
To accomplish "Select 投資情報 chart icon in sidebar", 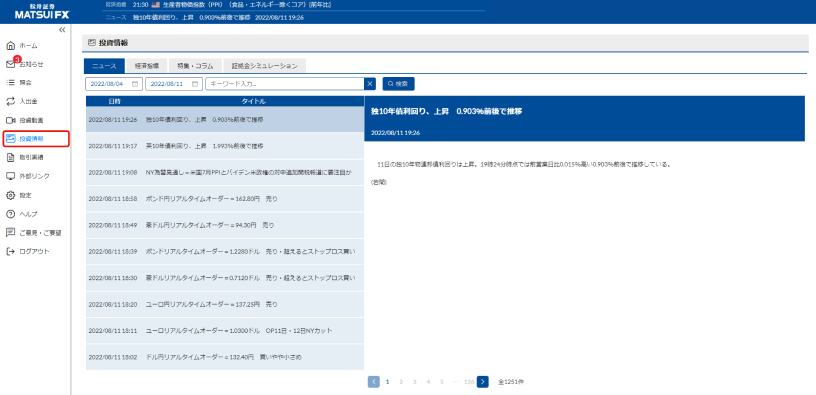I will (x=10, y=139).
